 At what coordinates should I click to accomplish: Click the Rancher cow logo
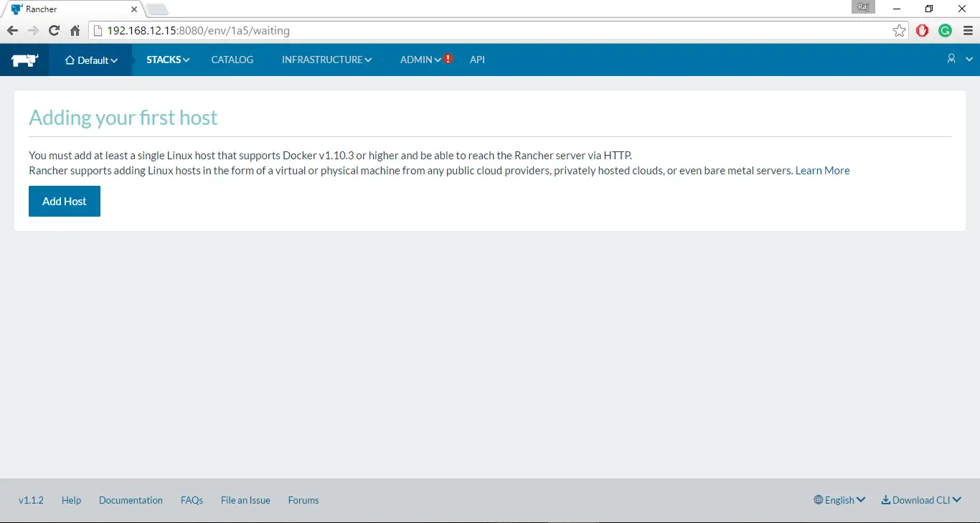24,60
